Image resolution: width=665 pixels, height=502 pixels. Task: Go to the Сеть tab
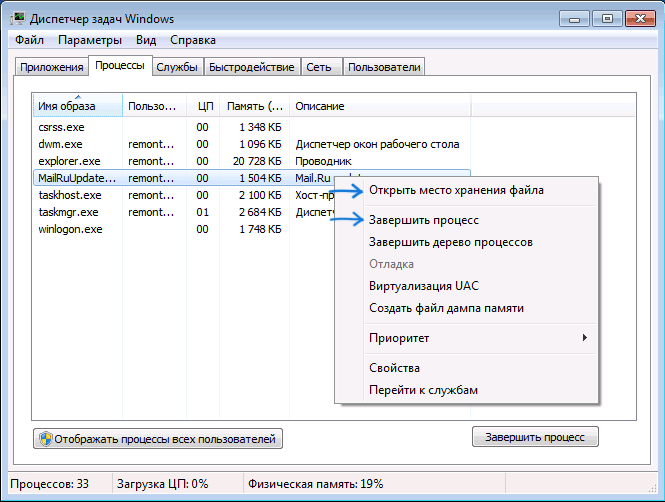pos(321,67)
